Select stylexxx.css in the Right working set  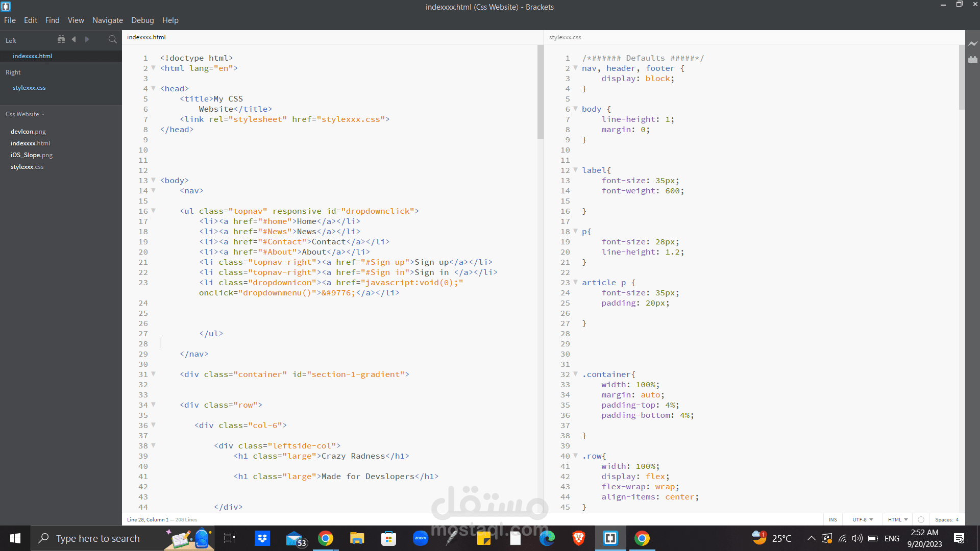coord(29,88)
